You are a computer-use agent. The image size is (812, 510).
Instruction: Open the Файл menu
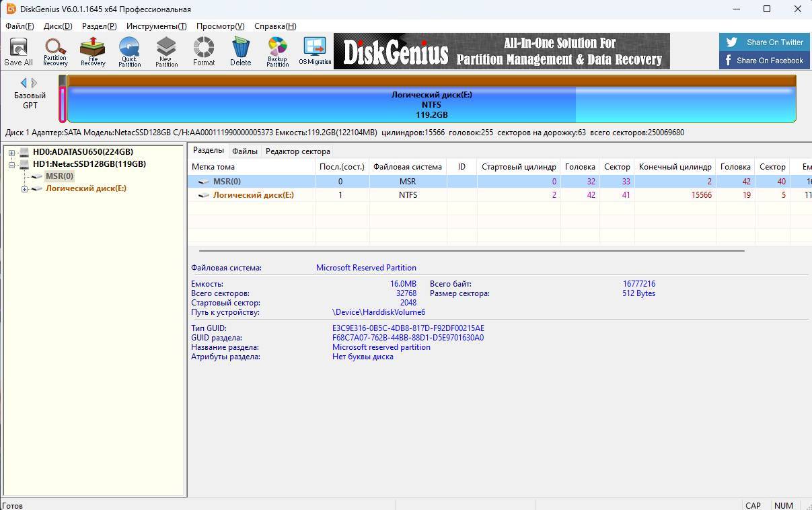pyautogui.click(x=20, y=26)
